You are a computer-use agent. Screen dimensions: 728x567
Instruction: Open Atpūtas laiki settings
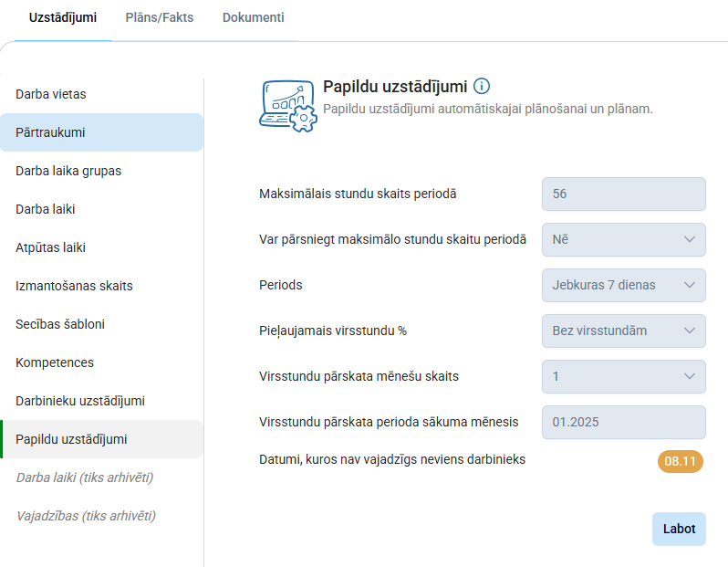[x=50, y=247]
